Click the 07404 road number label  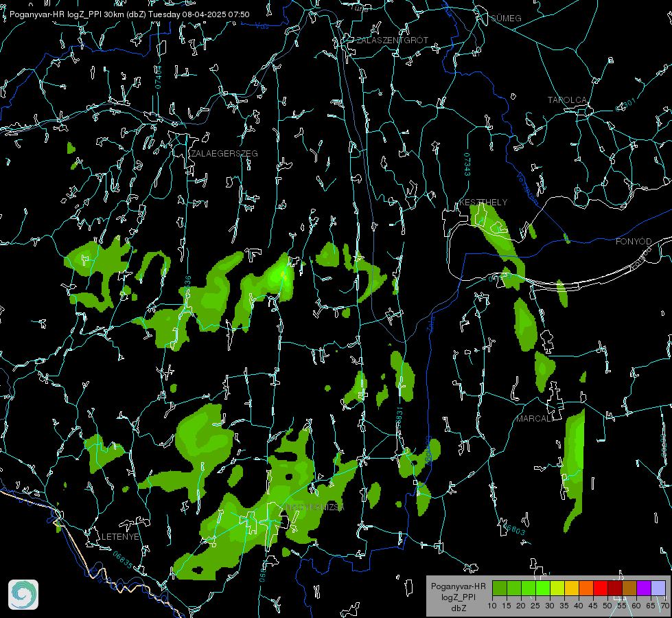pyautogui.click(x=159, y=77)
